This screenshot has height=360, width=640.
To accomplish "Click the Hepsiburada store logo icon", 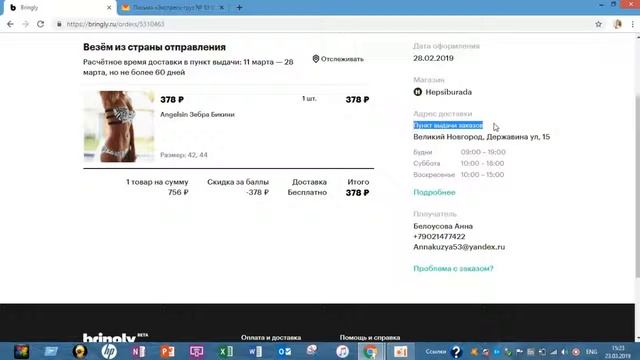I will tap(418, 92).
